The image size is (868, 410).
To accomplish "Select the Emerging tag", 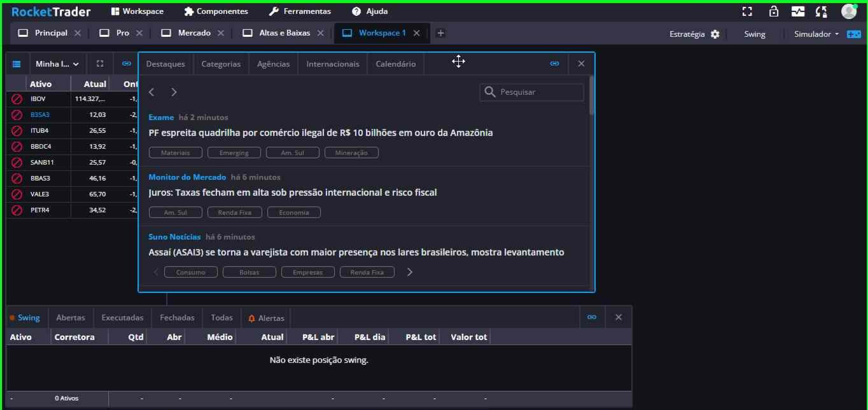I will pyautogui.click(x=234, y=153).
